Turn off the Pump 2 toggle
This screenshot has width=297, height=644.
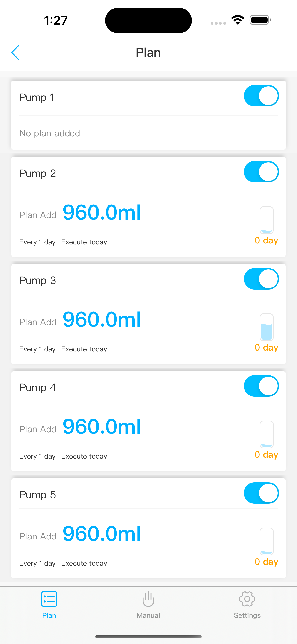point(261,172)
